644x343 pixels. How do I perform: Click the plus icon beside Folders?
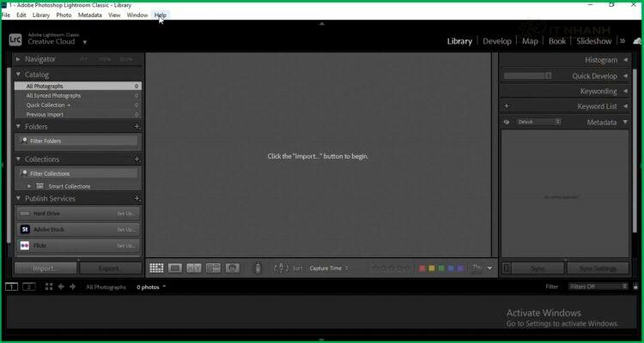pos(137,127)
